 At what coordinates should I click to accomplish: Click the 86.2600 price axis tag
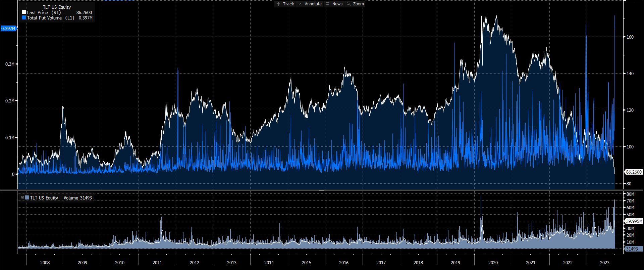tap(634, 172)
